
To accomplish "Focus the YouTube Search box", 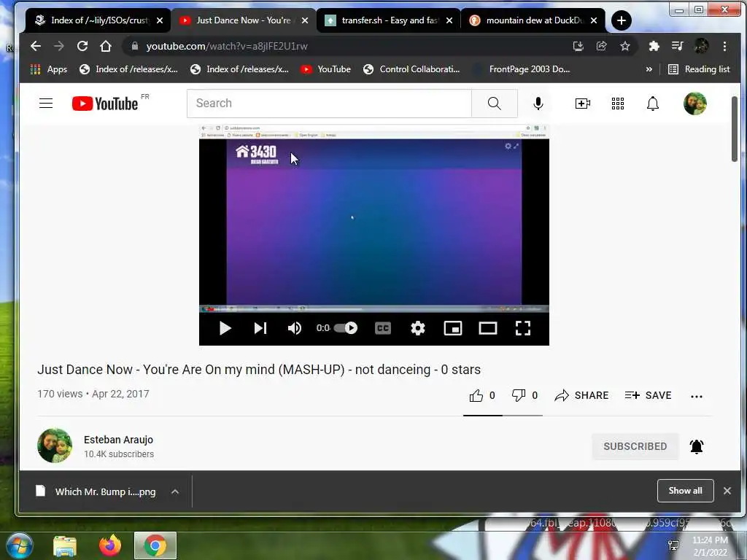I will [x=329, y=104].
